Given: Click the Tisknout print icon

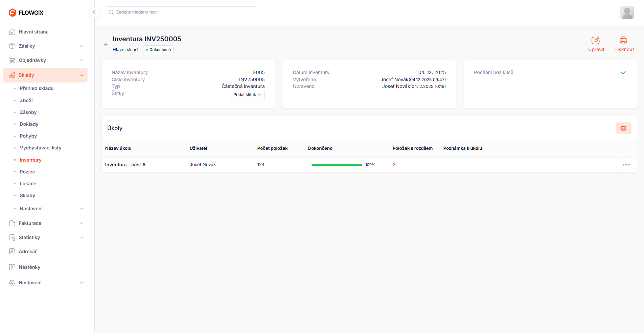Looking at the screenshot, I should coord(624,40).
